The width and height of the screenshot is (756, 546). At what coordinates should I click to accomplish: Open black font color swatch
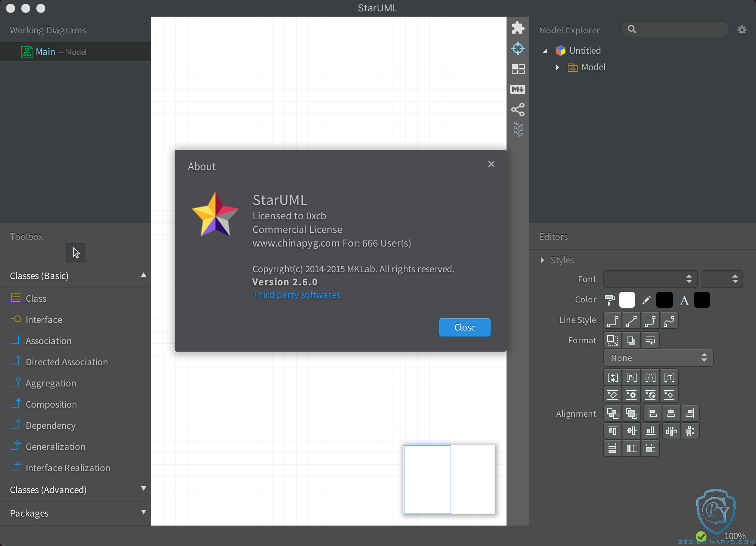[x=702, y=300]
